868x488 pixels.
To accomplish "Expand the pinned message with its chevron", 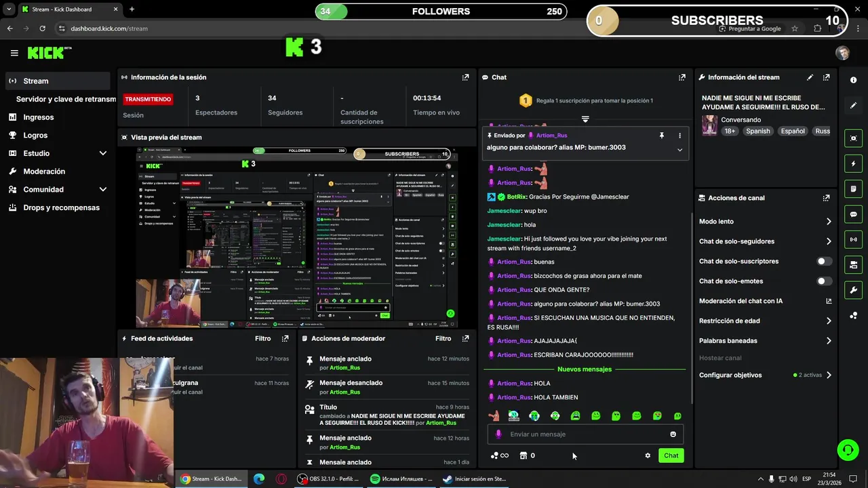I will click(679, 150).
